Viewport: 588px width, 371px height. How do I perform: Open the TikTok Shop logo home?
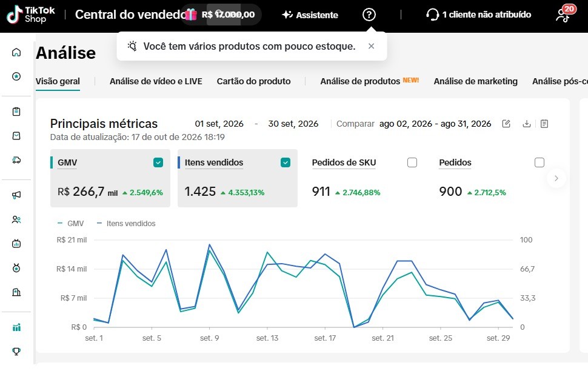(x=31, y=15)
